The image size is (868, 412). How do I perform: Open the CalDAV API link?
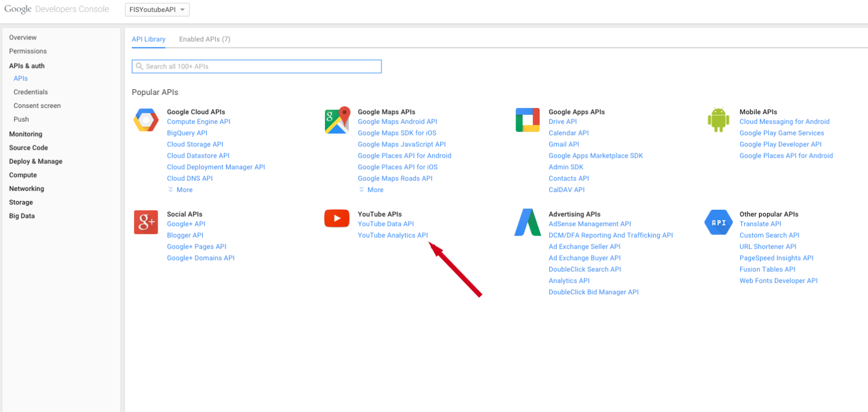tap(567, 190)
